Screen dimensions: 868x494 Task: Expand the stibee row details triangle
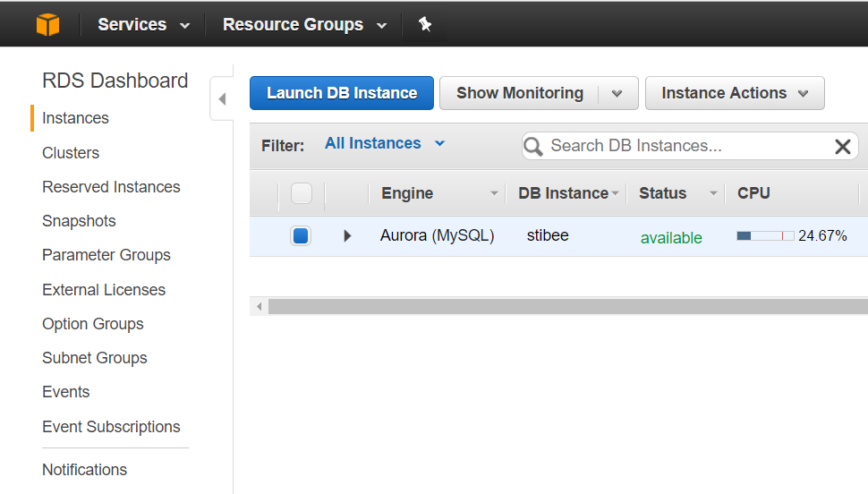347,236
